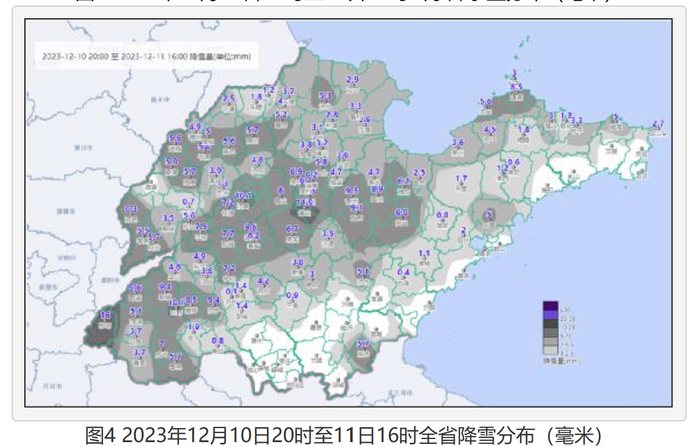Click the snowfall value 4.8

click(x=257, y=159)
